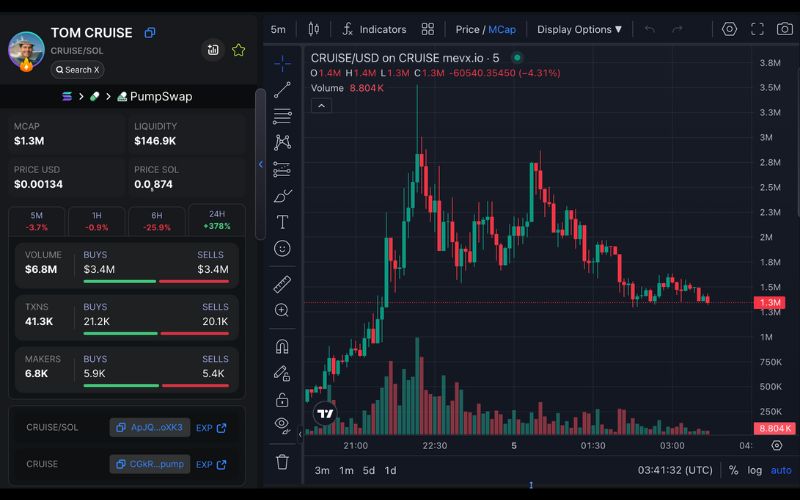Image resolution: width=800 pixels, height=500 pixels.
Task: Select the 24H change tab
Action: pos(217,220)
